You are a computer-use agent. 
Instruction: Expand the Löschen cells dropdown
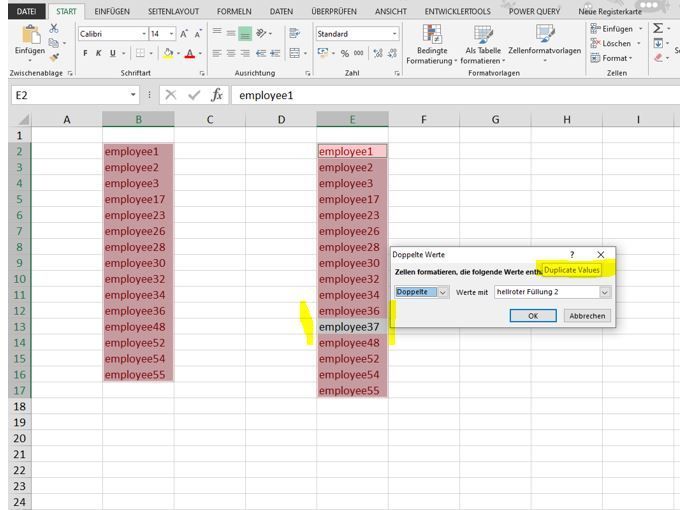pos(638,43)
